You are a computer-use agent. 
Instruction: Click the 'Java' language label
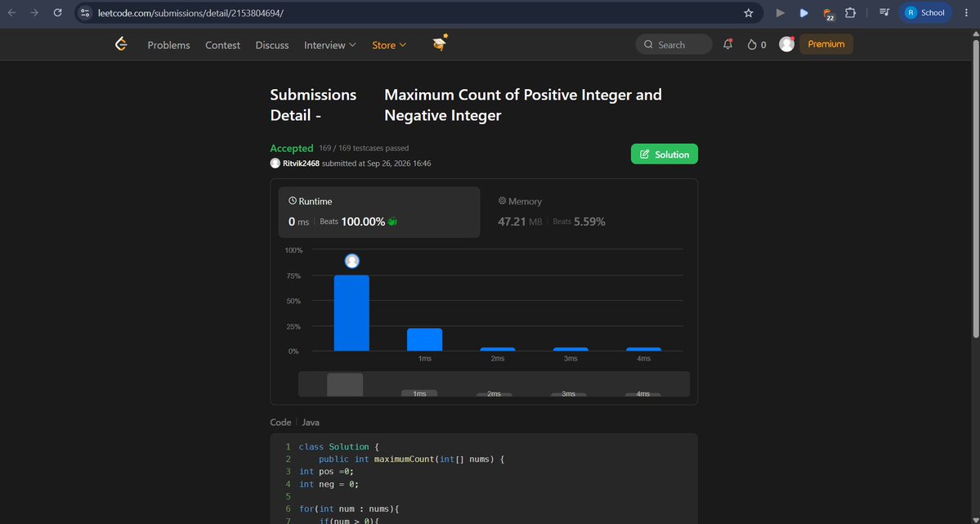(311, 423)
